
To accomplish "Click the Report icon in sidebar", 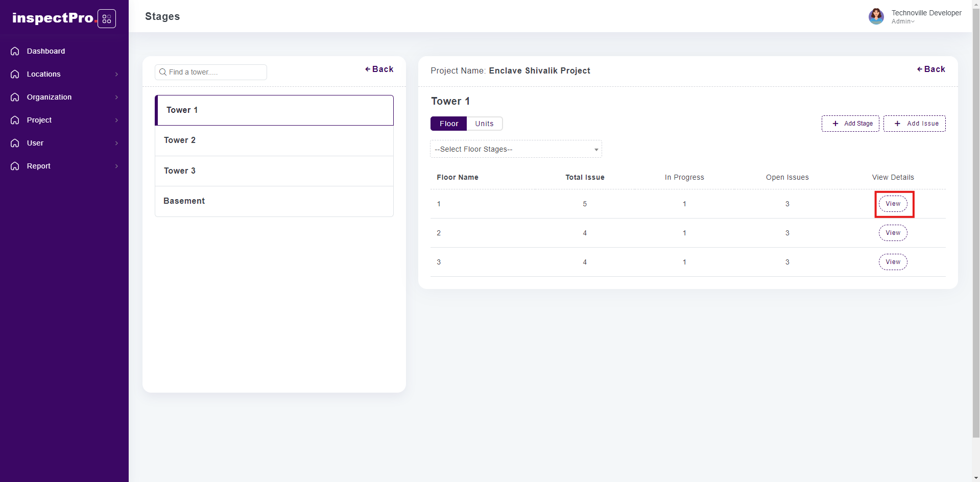I will (x=15, y=166).
